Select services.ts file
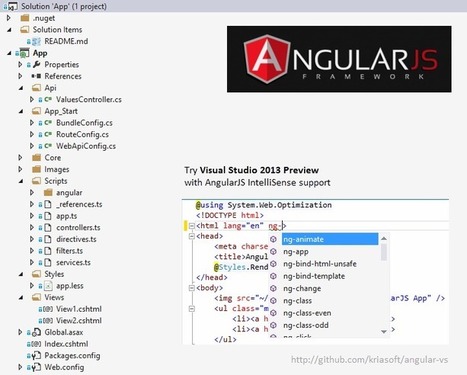 (73, 262)
